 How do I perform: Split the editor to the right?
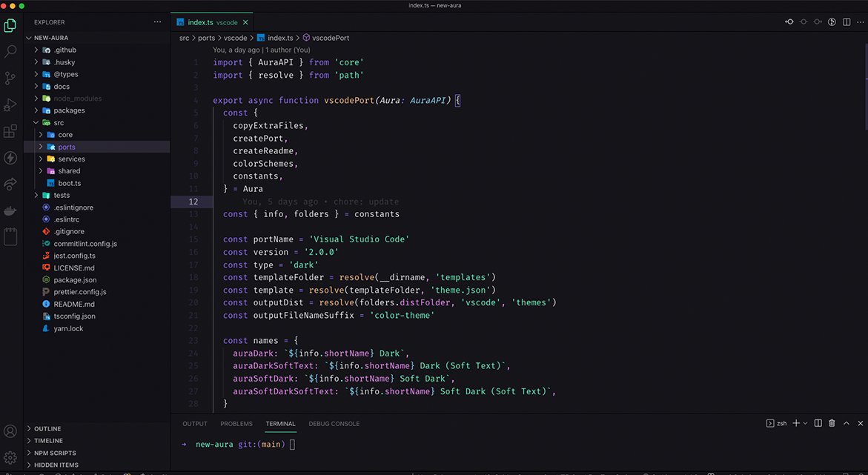(847, 22)
